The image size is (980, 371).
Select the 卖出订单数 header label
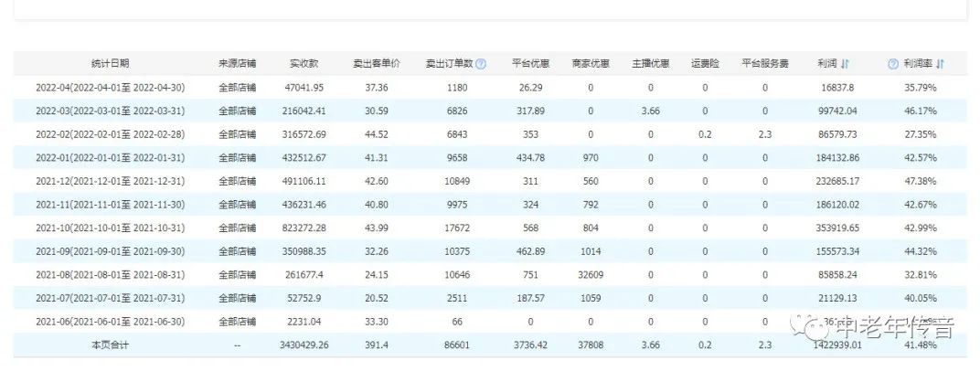pyautogui.click(x=450, y=64)
